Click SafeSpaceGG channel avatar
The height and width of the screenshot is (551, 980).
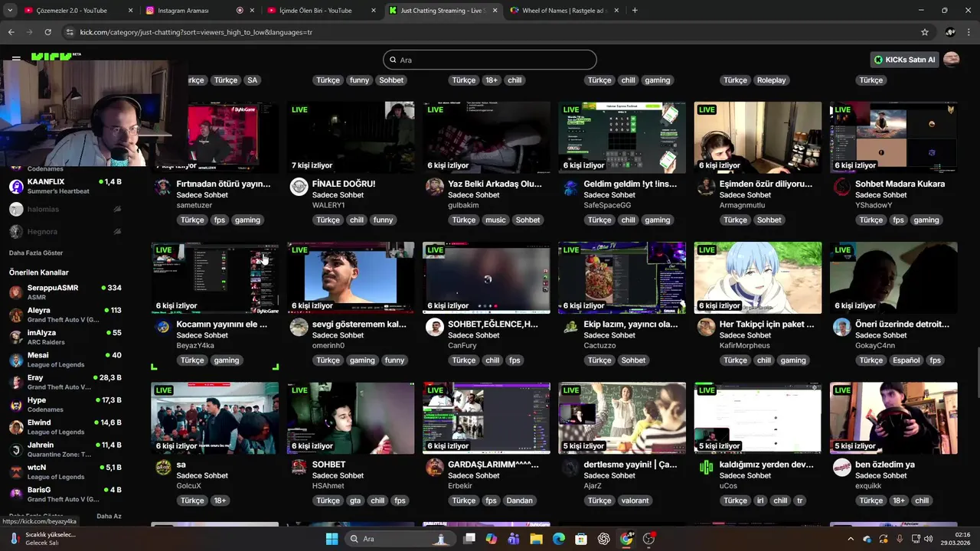pyautogui.click(x=570, y=187)
